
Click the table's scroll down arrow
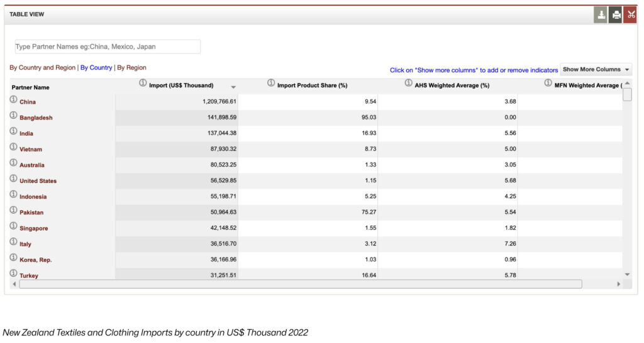click(626, 275)
